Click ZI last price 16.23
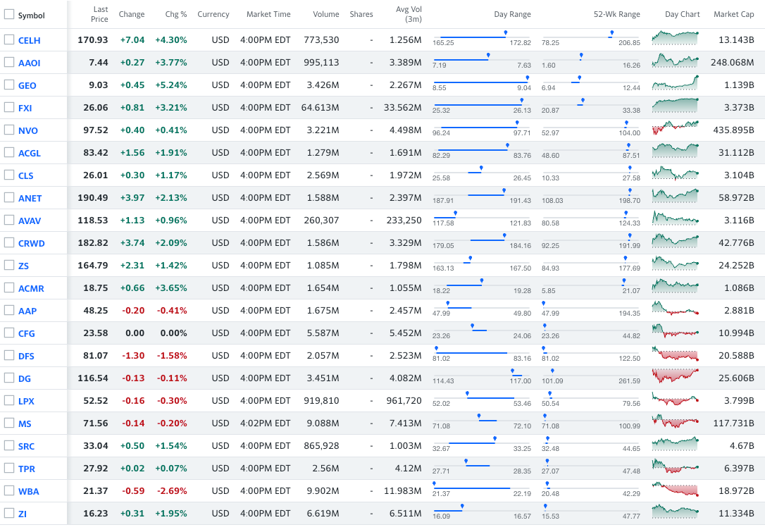The image size is (765, 532). pyautogui.click(x=96, y=514)
